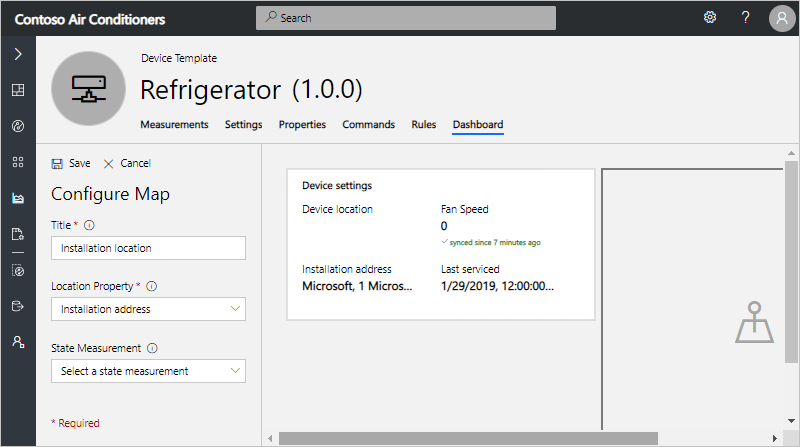Click the Contoso Air Conditioners app title
Screen dimensions: 800x447
pos(90,19)
